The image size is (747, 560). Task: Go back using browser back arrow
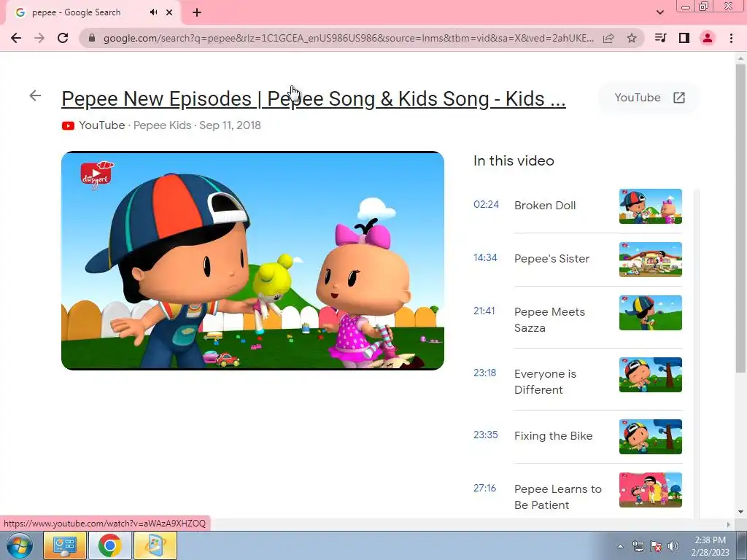point(16,38)
